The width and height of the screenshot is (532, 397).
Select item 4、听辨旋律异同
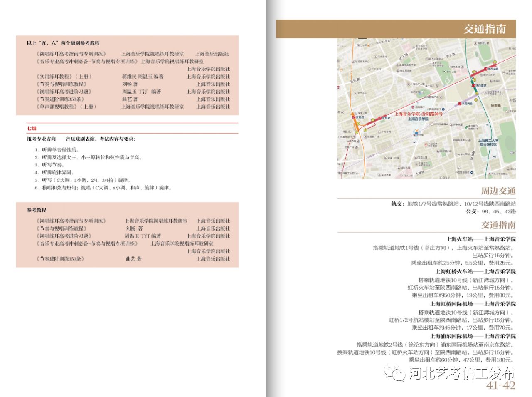[x=54, y=172]
